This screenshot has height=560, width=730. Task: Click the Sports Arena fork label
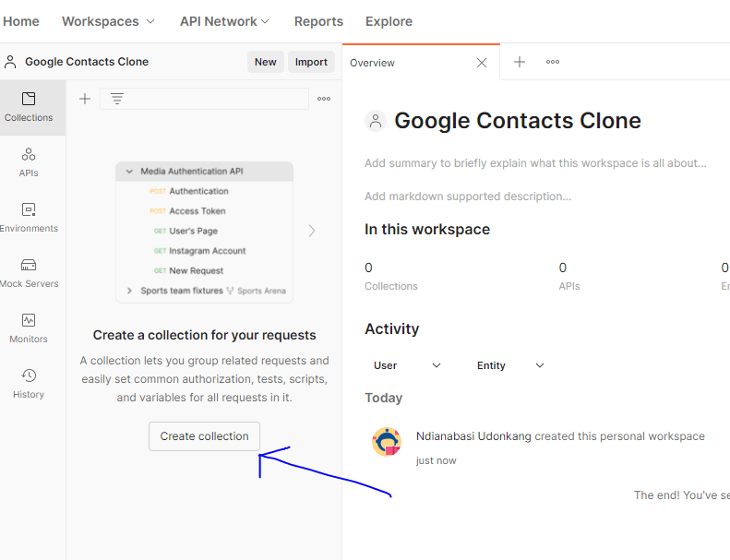[257, 291]
